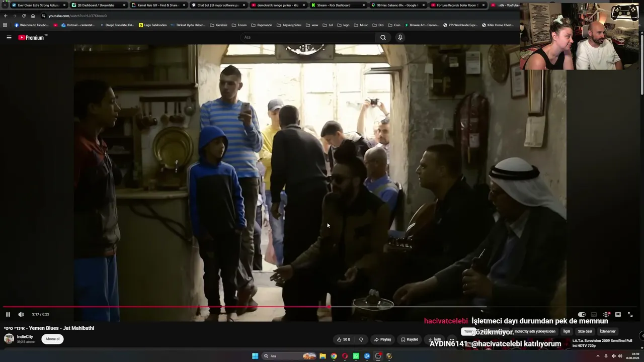Reload the current browser page

(24, 16)
